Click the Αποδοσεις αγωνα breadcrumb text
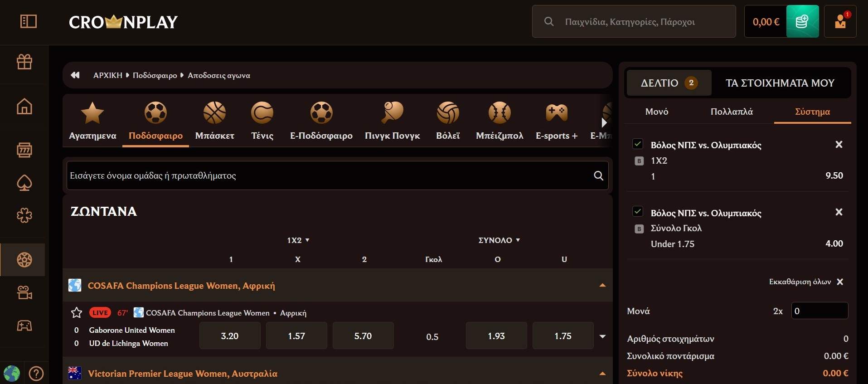Screen dimensions: 868x384 pos(219,75)
